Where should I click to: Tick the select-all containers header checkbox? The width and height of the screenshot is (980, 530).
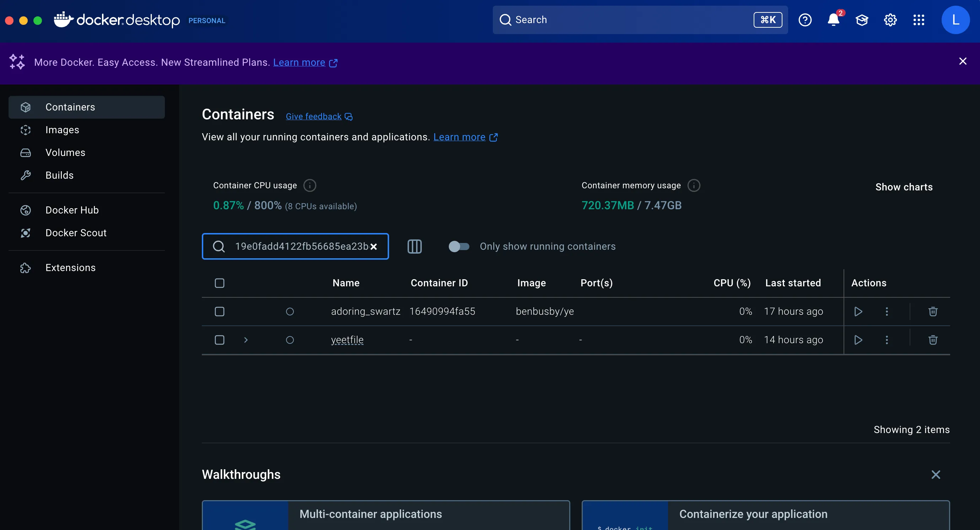pyautogui.click(x=220, y=283)
